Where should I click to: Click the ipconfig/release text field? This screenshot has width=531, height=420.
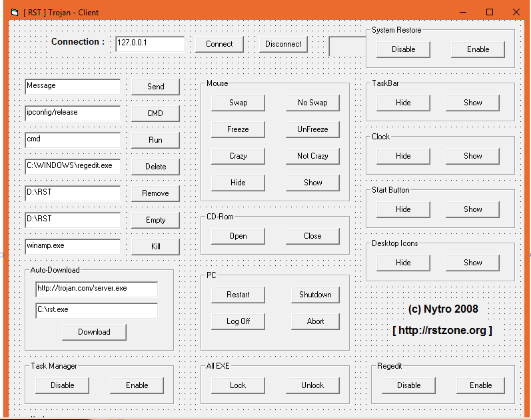pyautogui.click(x=73, y=113)
